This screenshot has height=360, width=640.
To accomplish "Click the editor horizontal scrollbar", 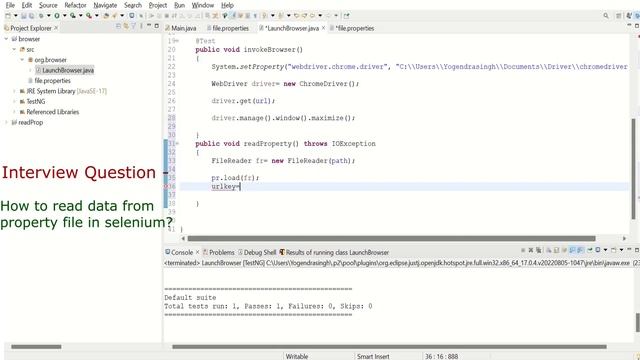I will click(391, 238).
